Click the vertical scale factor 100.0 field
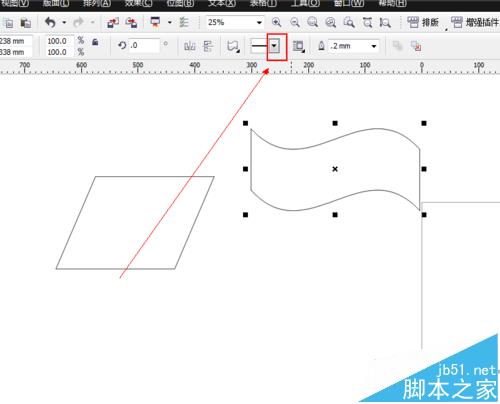The height and width of the screenshot is (404, 500). (59, 52)
